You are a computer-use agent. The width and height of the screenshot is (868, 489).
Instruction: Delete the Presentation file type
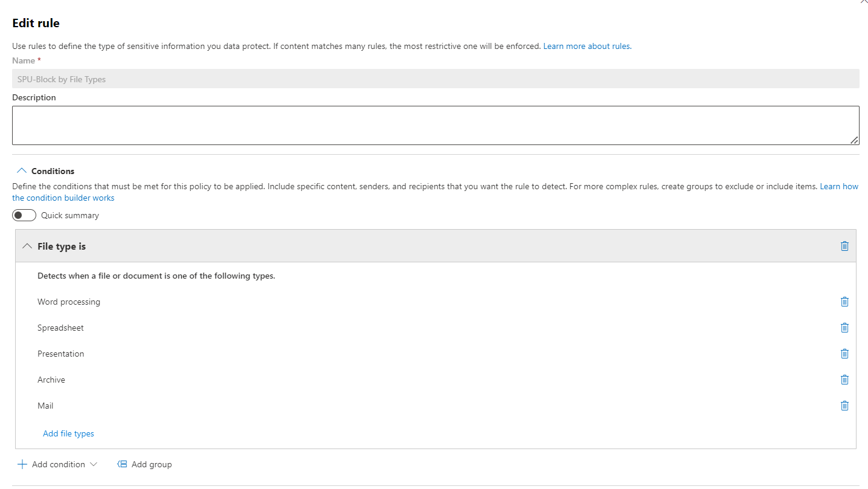pyautogui.click(x=844, y=353)
